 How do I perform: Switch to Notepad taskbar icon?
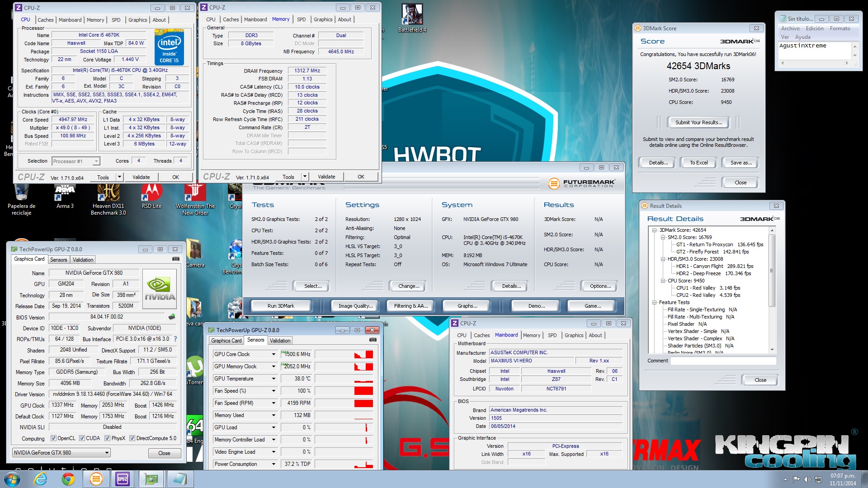pyautogui.click(x=179, y=479)
